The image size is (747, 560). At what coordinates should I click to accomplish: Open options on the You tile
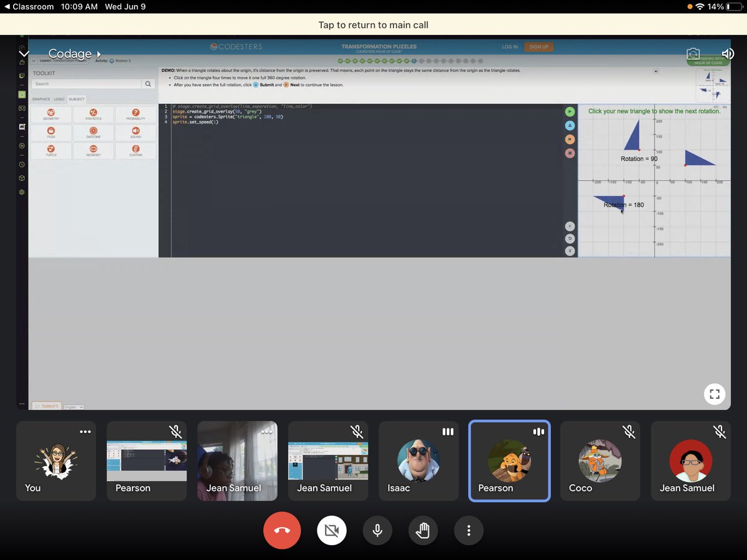(85, 431)
